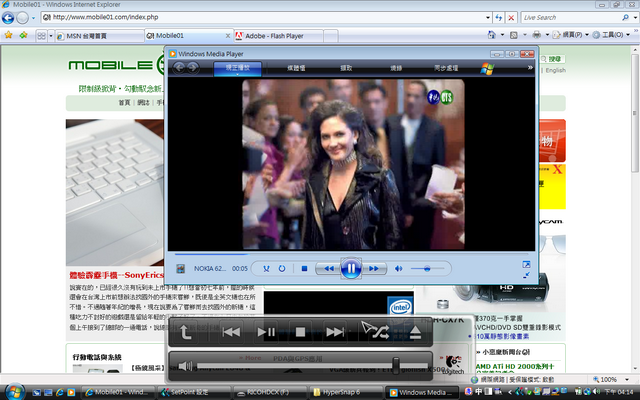Click the overlay previous track button
640x400 pixels.
(x=231, y=332)
